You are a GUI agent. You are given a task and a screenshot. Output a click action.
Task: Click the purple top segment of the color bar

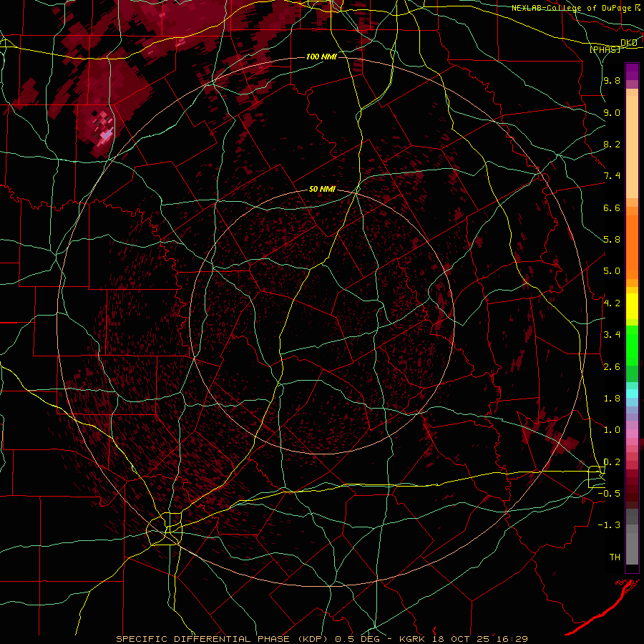pos(632,72)
